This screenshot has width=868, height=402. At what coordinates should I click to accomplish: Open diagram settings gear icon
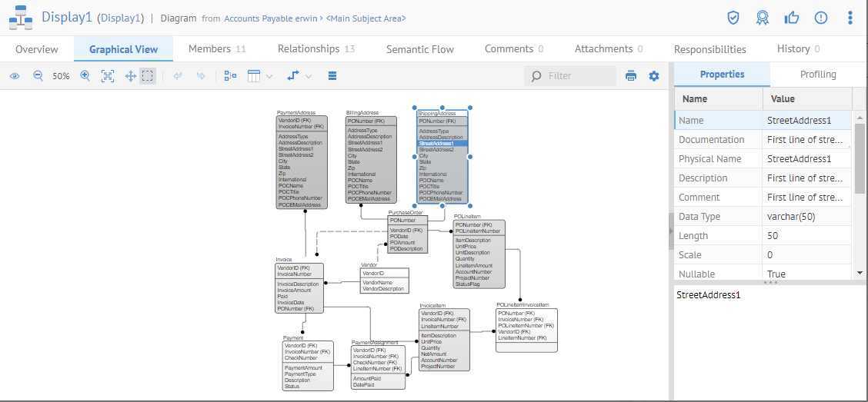tap(654, 76)
